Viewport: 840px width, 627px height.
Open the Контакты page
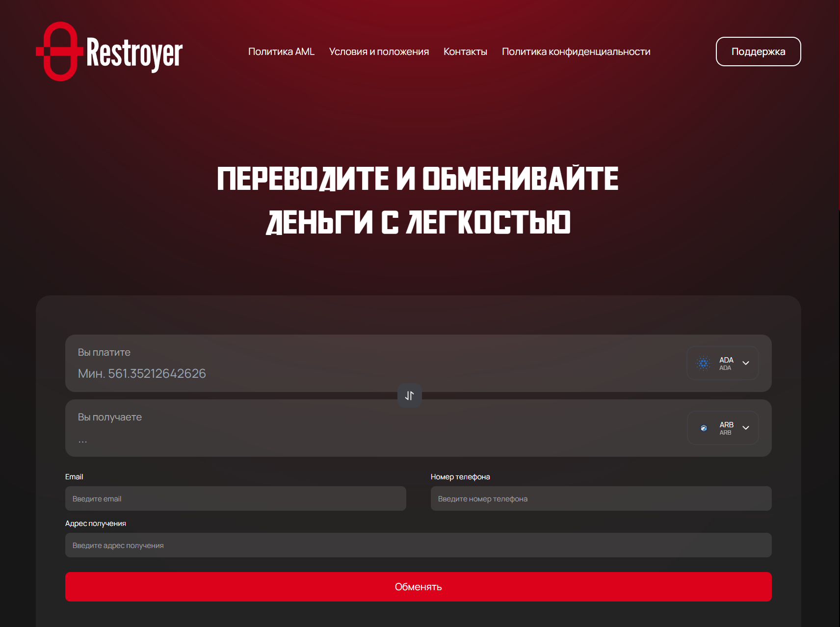pyautogui.click(x=465, y=51)
